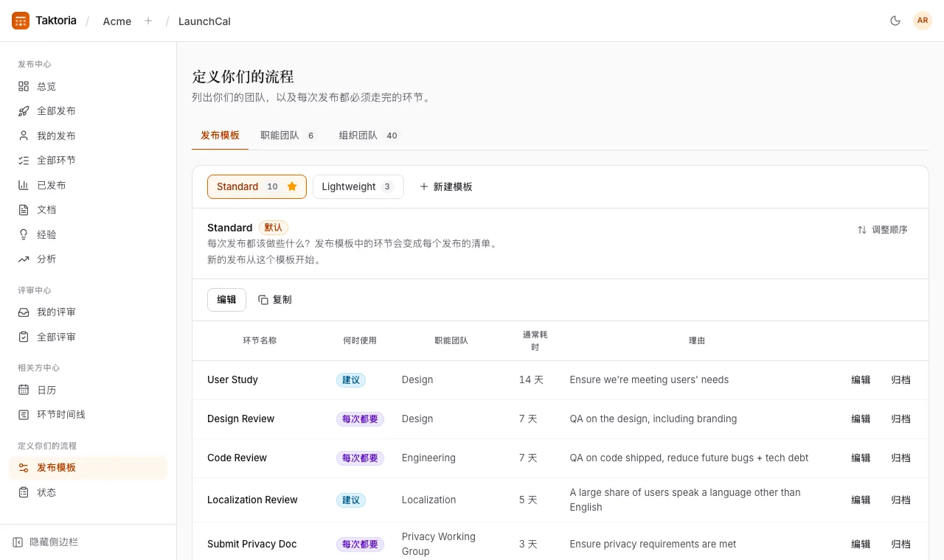Click the Submit Privacy Doc row name

(252, 544)
